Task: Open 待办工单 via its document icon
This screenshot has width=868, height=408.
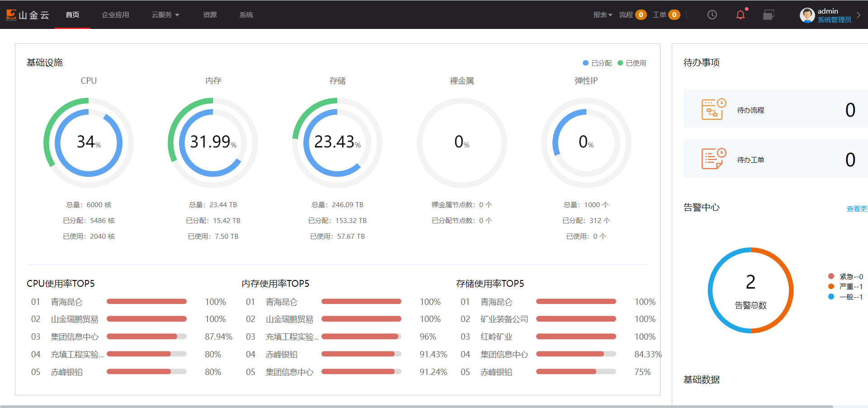Action: pyautogui.click(x=712, y=158)
